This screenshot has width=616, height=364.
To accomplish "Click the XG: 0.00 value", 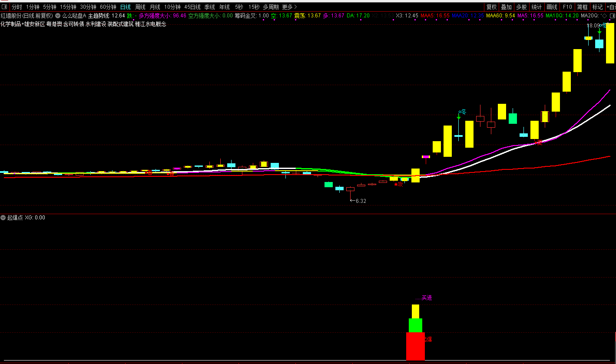I will pyautogui.click(x=35, y=217).
